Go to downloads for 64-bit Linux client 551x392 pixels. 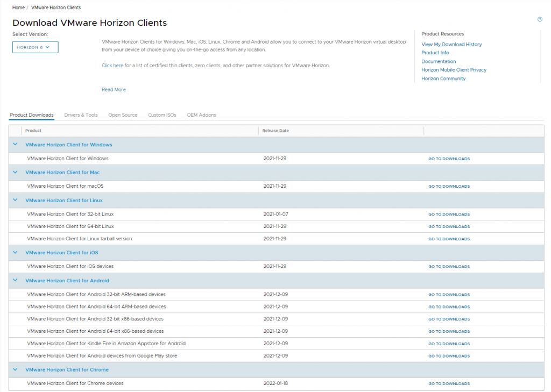coord(449,226)
